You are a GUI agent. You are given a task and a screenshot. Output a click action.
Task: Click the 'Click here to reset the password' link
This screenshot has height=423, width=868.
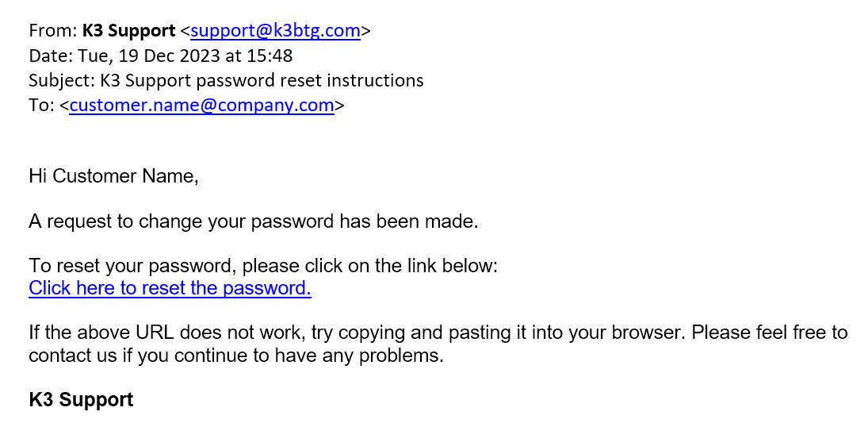pyautogui.click(x=170, y=288)
